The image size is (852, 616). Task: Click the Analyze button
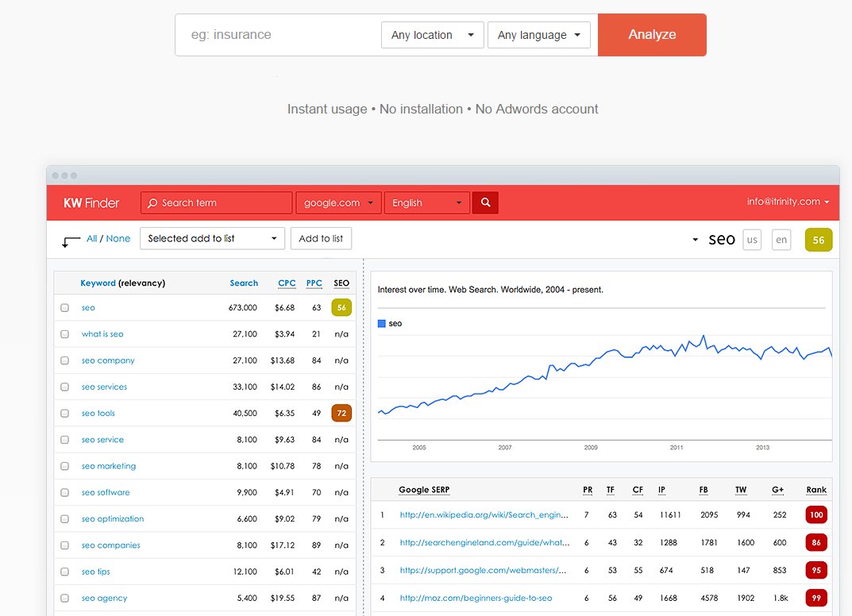tap(652, 35)
